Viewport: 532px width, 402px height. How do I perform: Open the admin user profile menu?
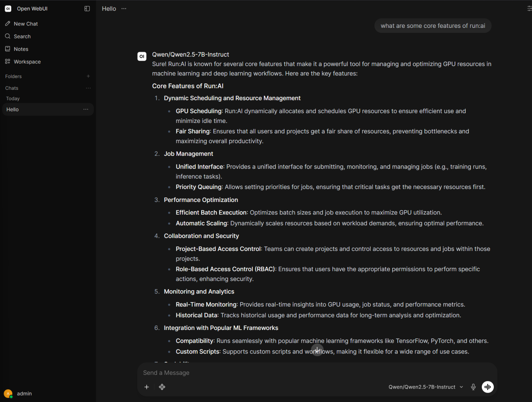[x=48, y=394]
